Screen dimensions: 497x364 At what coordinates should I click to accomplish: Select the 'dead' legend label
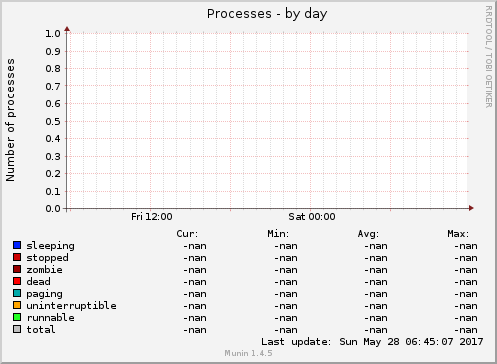(38, 282)
